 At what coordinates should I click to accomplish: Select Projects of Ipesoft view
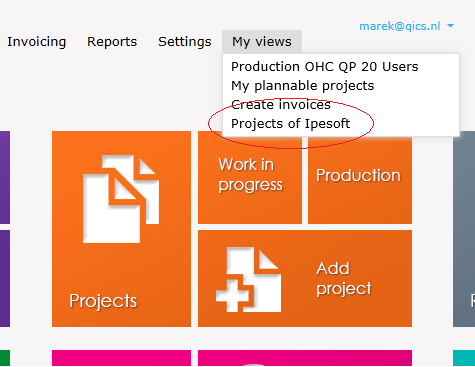pyautogui.click(x=290, y=124)
